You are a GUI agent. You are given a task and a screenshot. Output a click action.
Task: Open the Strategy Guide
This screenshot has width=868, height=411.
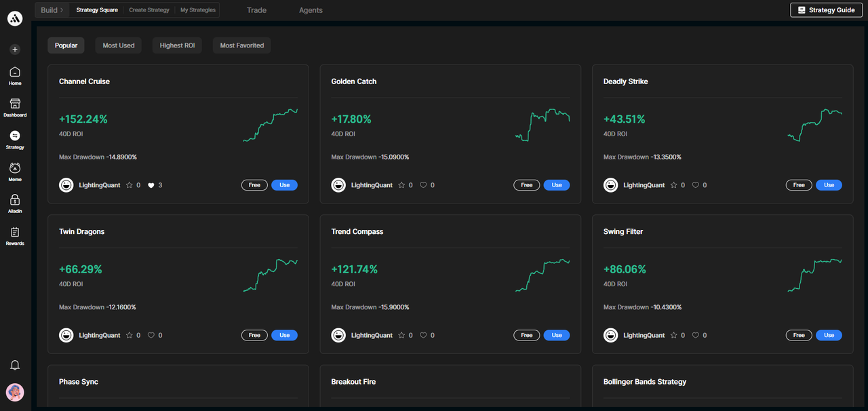pos(826,10)
